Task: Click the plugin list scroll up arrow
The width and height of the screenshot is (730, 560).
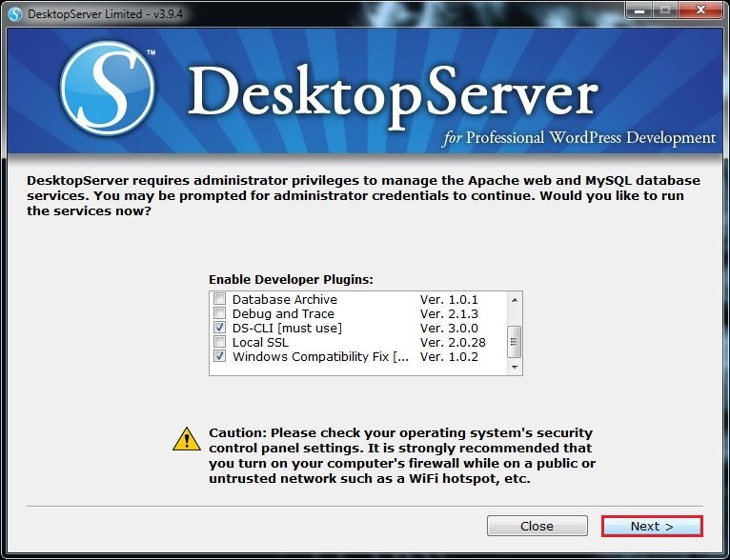Action: [515, 300]
